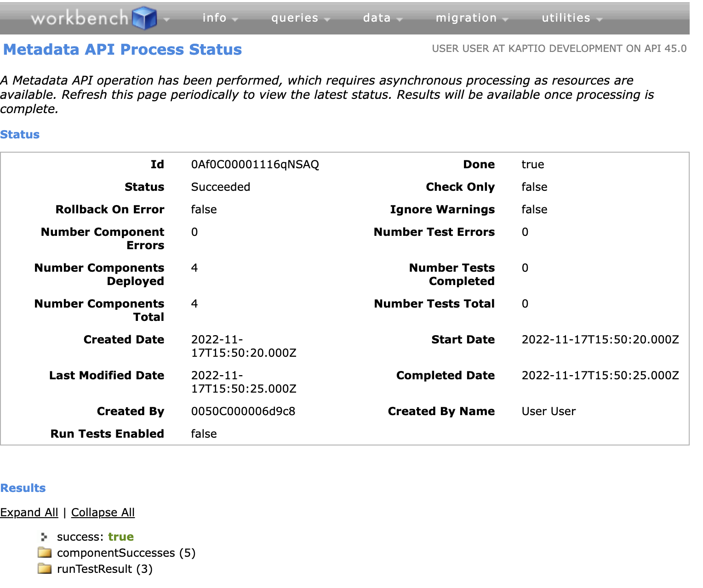Select the Id value 0Af0C00001116qNSAQ

click(x=256, y=164)
